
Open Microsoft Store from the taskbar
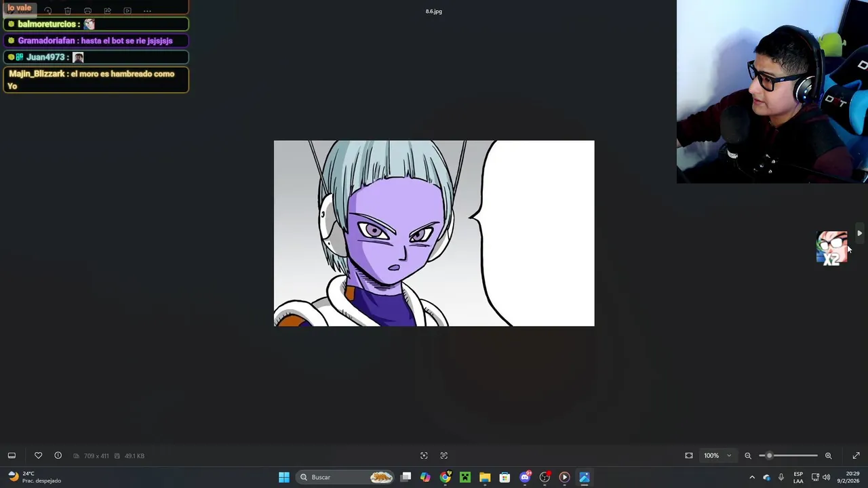(x=505, y=477)
